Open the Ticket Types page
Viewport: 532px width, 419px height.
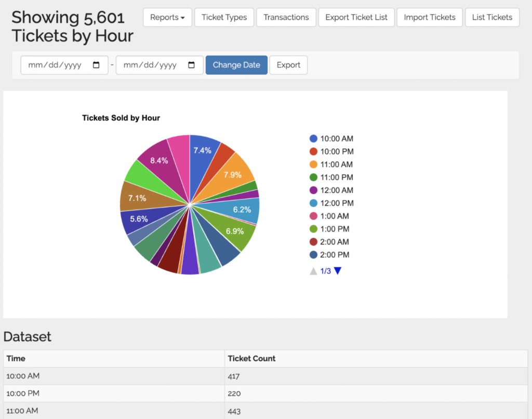coord(224,18)
